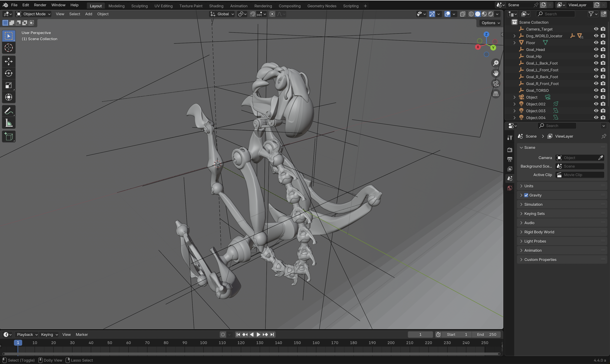
Task: Expand the Rigid Body World panel
Action: pos(539,232)
